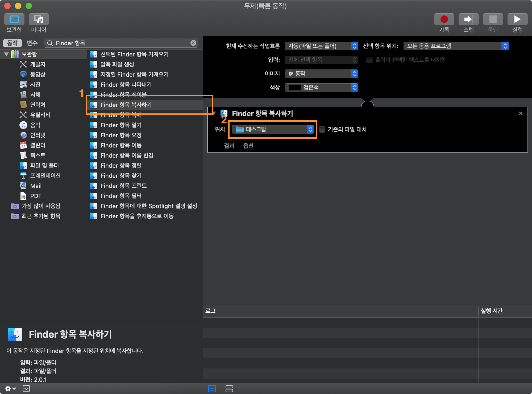The height and width of the screenshot is (394, 532).
Task: Switch to the list log view icon
Action: click(x=212, y=389)
